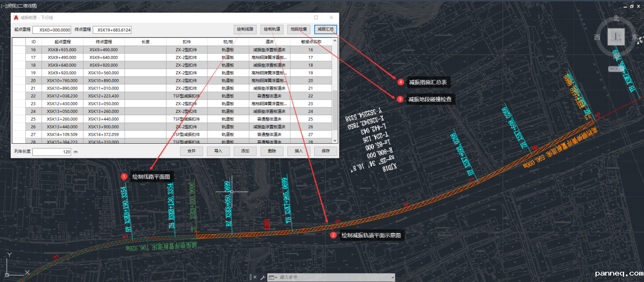Click the UCS axis icon at bottom-left

pyautogui.click(x=8, y=265)
